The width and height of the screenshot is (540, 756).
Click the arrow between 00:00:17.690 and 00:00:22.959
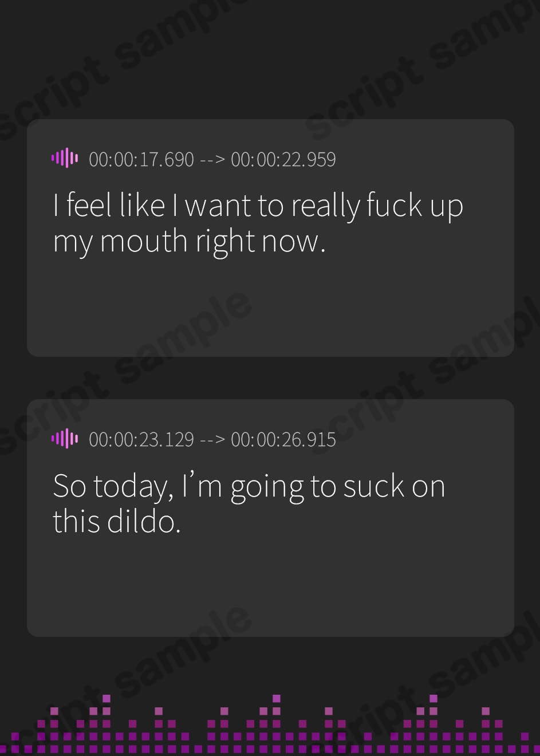212,160
